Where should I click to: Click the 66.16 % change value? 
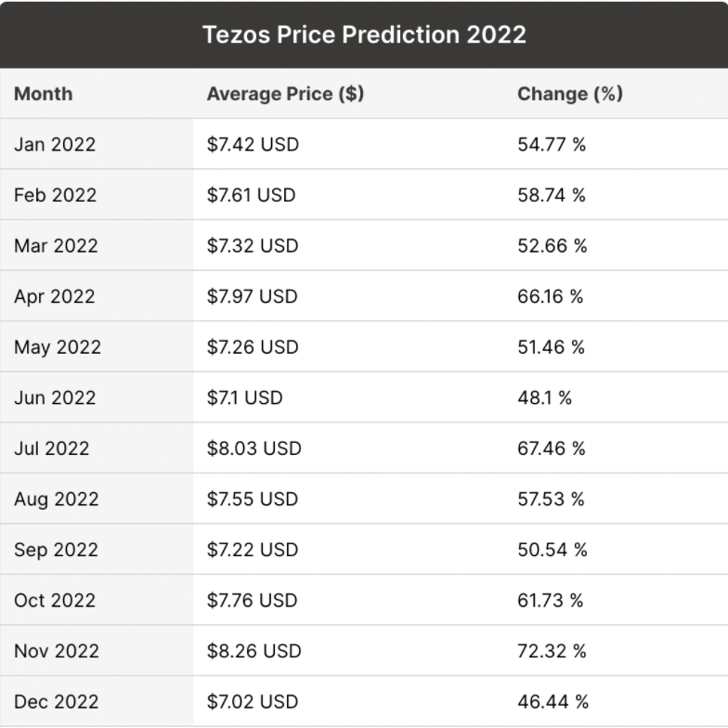(551, 297)
